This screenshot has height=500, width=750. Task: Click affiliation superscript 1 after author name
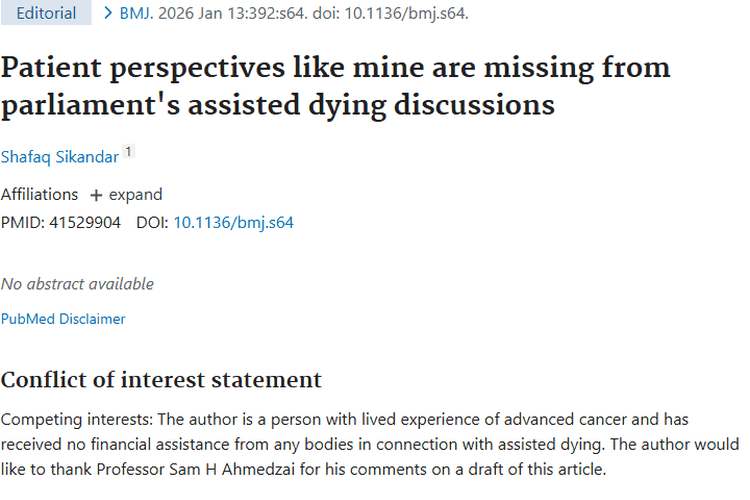click(128, 153)
